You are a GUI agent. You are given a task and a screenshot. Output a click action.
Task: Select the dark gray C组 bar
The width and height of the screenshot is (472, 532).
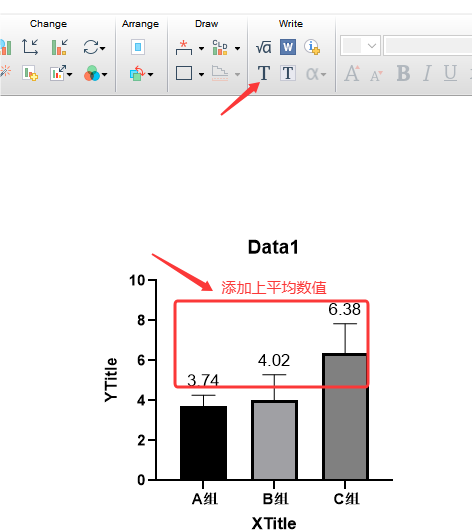345,417
